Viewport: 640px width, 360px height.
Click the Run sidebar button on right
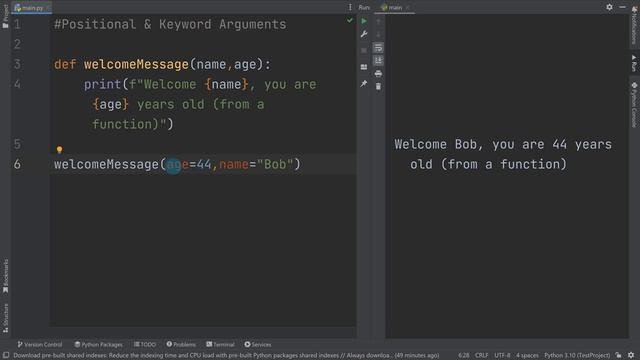634,63
